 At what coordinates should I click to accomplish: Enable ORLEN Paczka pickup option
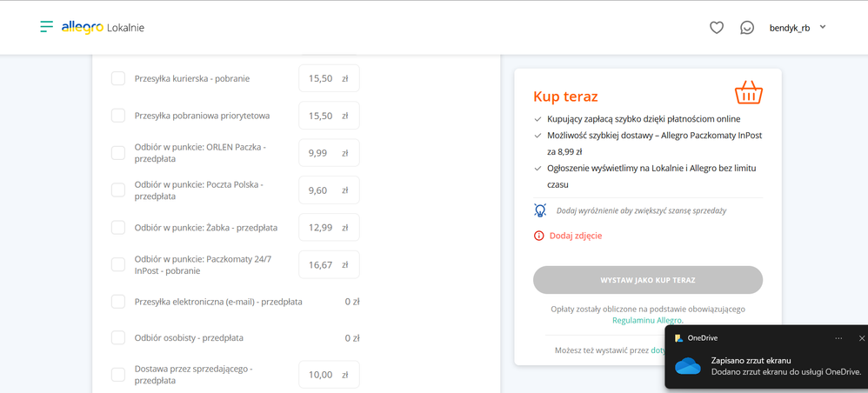(118, 153)
